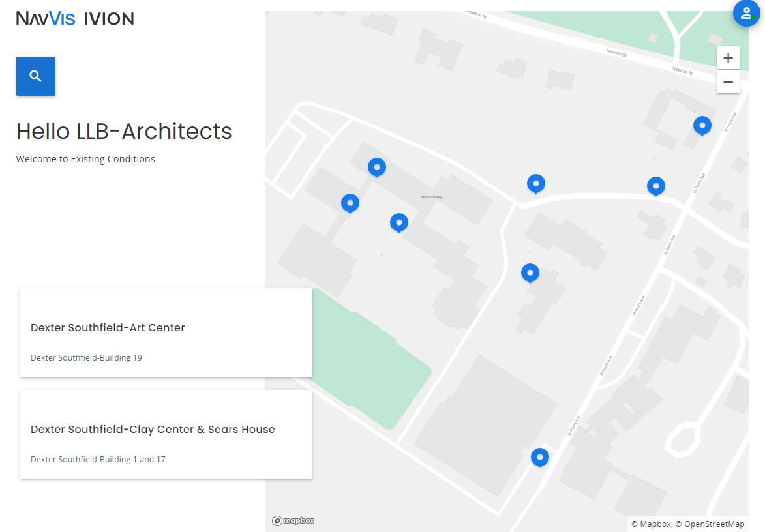This screenshot has height=532, width=765.
Task: Click the centered pin near the large building
Action: click(530, 273)
